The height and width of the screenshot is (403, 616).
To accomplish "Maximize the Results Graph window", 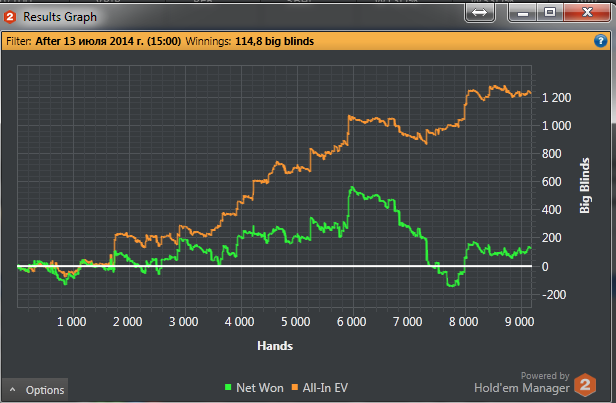I will 550,13.
